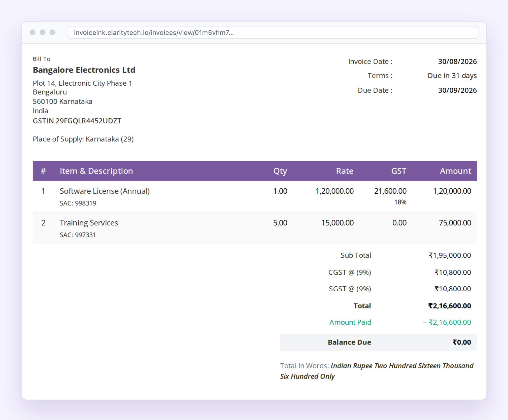Click the Place of Supply: Karnataka (29) text
The width and height of the screenshot is (508, 420).
(x=83, y=139)
